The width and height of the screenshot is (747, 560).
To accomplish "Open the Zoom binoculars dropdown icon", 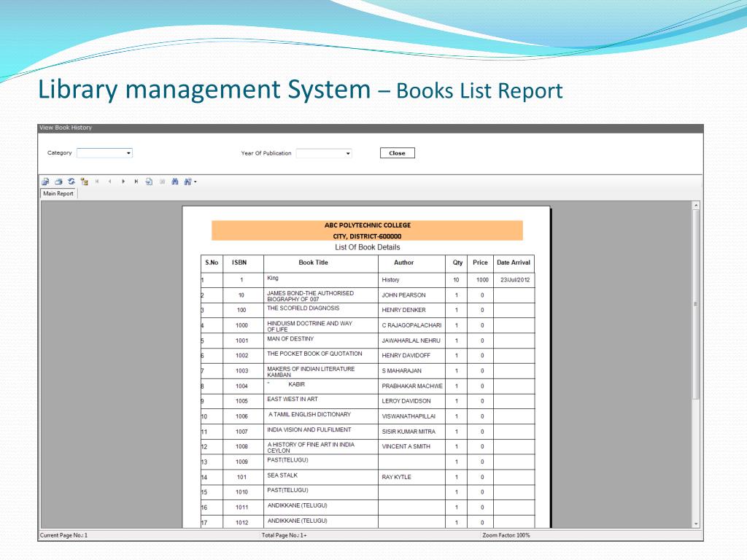I will pyautogui.click(x=190, y=182).
